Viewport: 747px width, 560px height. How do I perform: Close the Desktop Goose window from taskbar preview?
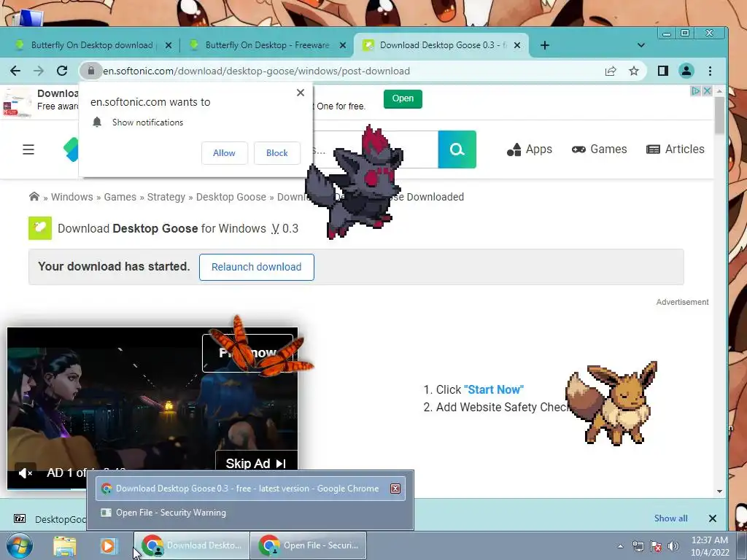pos(395,489)
